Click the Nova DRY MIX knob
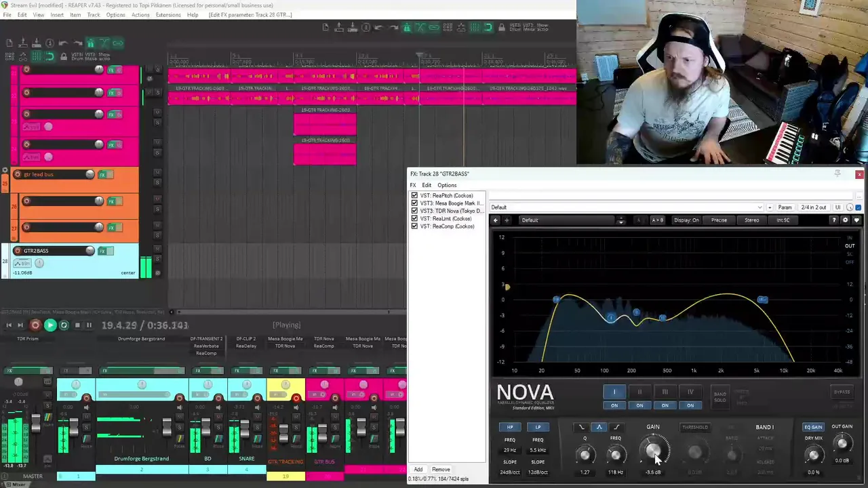The height and width of the screenshot is (488, 868). (813, 455)
